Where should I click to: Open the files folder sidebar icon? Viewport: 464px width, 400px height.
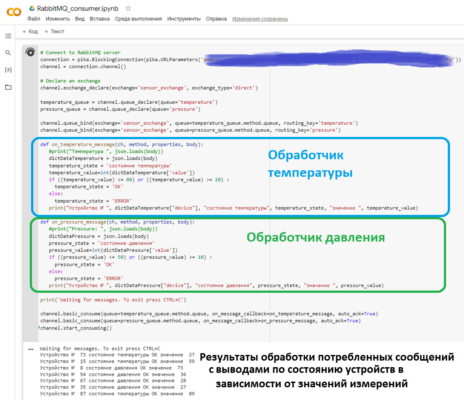[x=8, y=87]
